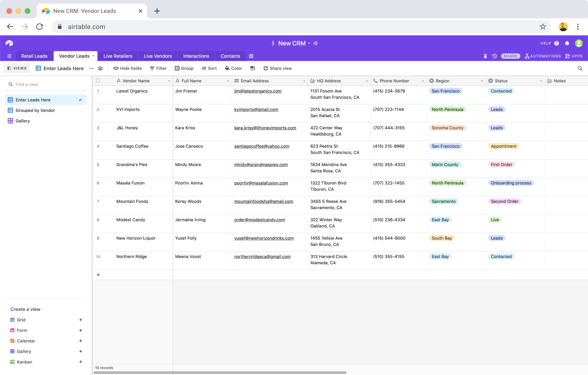This screenshot has width=588, height=375.
Task: Click the notifications bell icon
Action: 567,43
